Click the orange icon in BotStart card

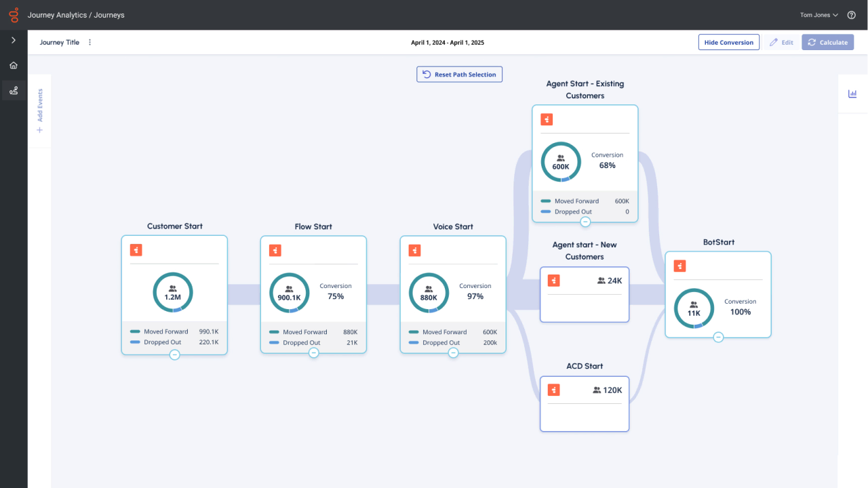tap(679, 266)
